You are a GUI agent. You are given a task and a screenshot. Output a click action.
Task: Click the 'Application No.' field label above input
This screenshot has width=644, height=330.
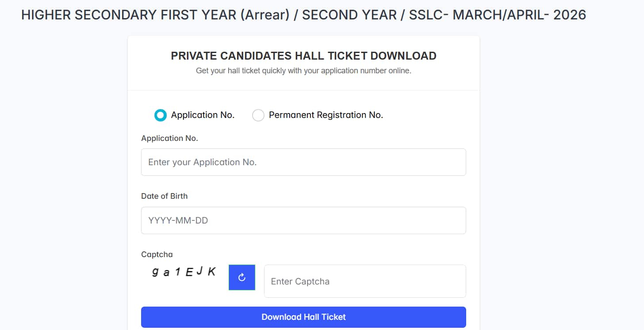169,138
